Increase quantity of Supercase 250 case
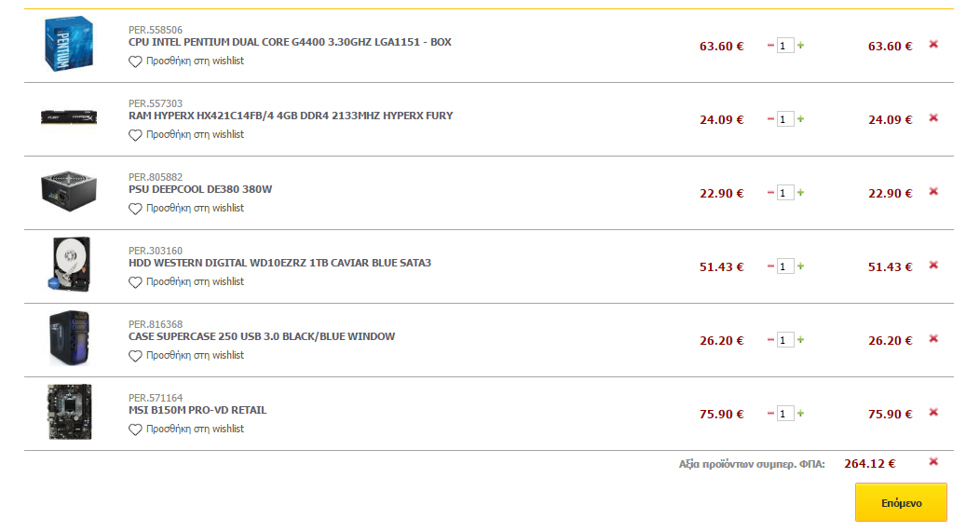Viewport: 980px width, 532px height. tap(800, 340)
